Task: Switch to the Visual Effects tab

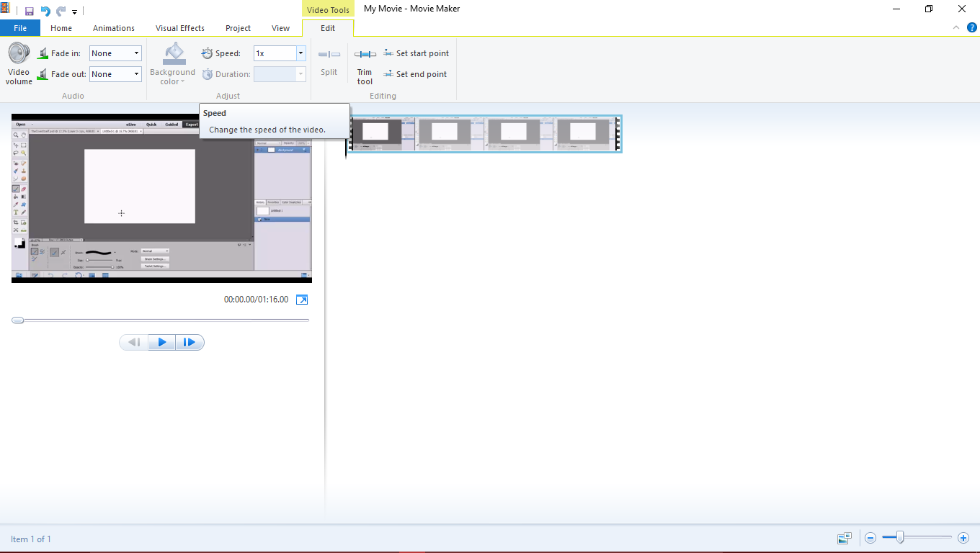Action: tap(180, 28)
